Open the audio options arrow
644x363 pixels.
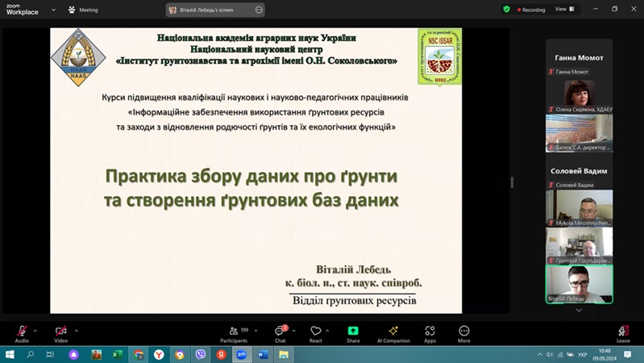[x=35, y=331]
